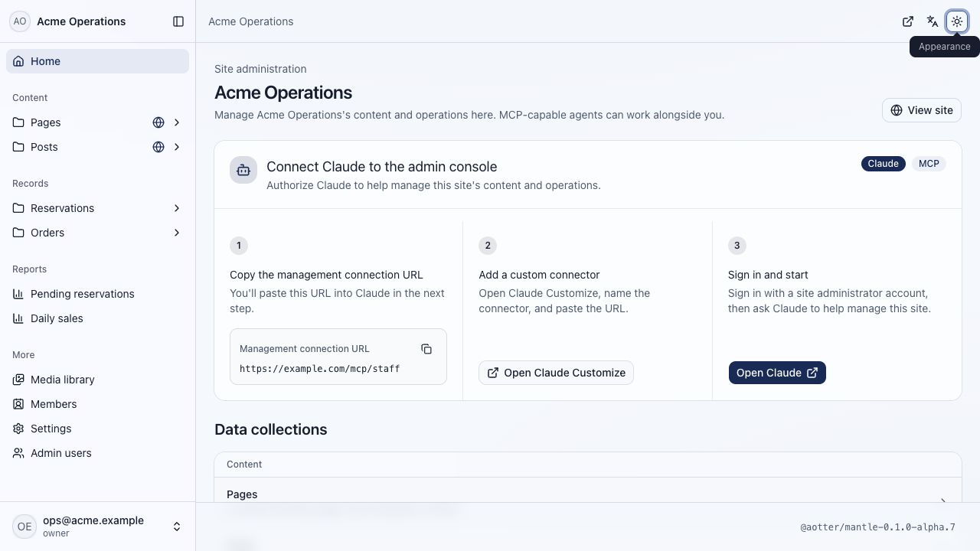Open the Daily sales report
This screenshot has height=551, width=980.
tap(97, 318)
